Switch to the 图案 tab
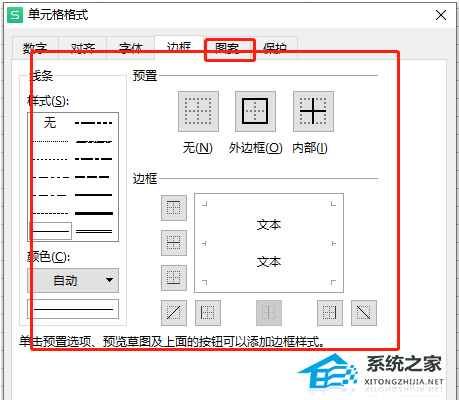 [227, 48]
